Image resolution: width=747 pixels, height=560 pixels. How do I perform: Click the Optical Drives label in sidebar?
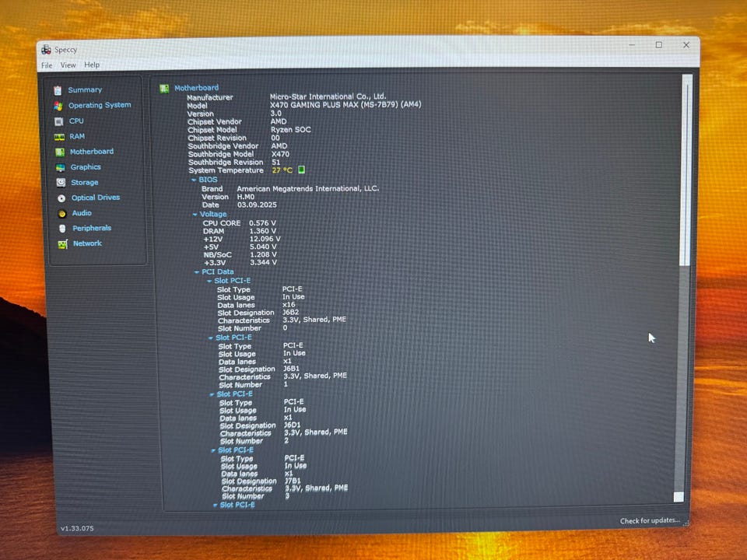96,198
